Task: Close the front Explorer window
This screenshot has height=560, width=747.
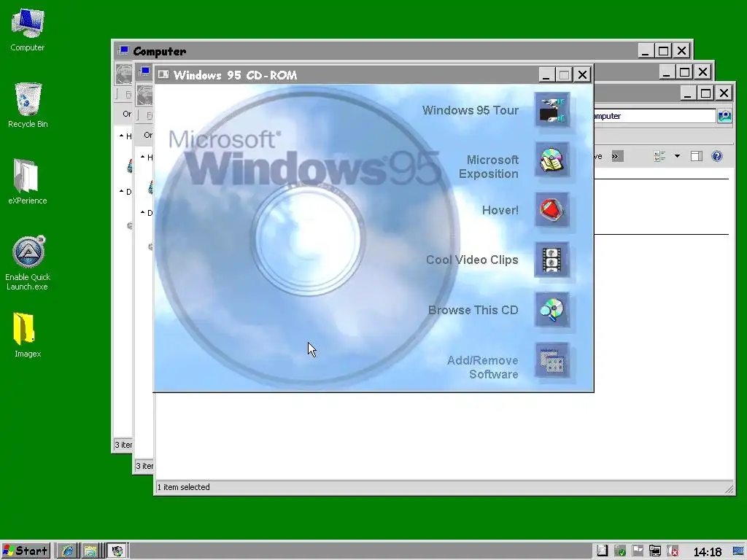Action: click(x=724, y=93)
